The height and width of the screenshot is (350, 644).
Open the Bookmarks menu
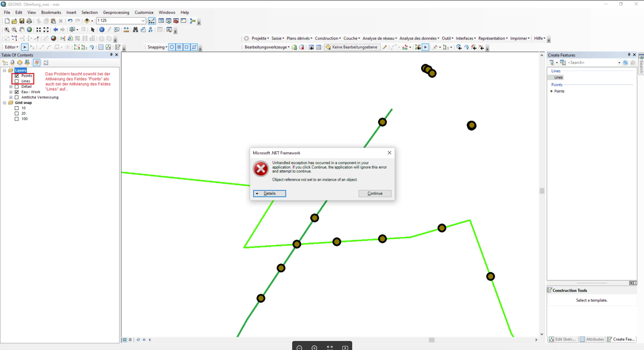[51, 12]
